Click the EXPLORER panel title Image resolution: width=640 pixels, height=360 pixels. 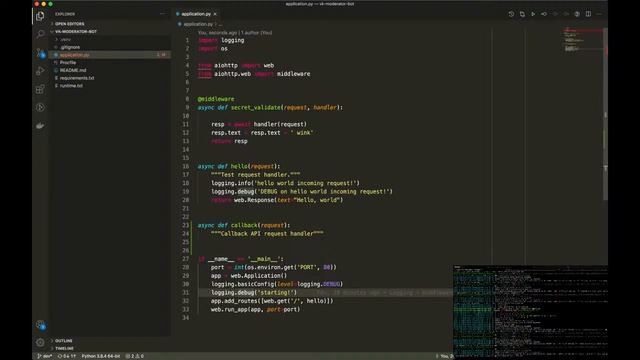[x=65, y=14]
